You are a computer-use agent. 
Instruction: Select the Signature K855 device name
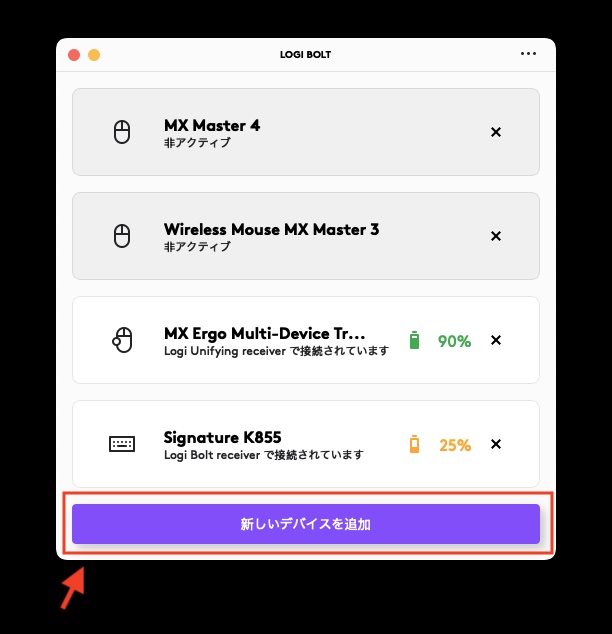(222, 437)
